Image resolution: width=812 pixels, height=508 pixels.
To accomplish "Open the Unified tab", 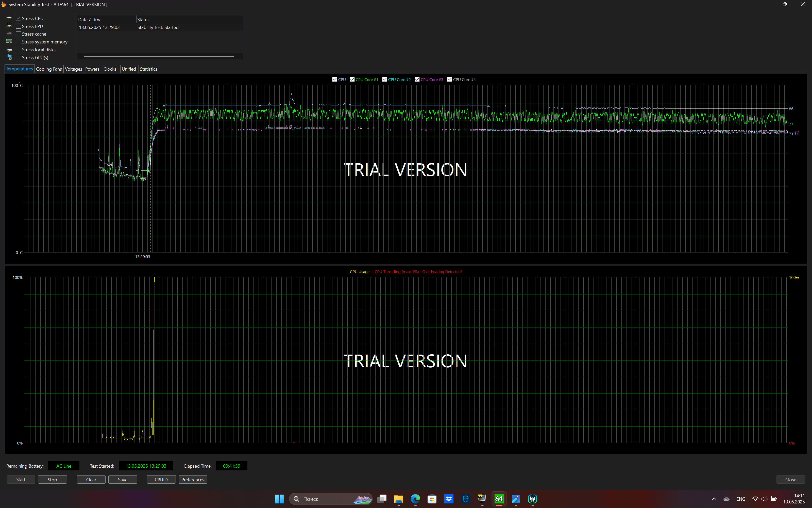I will coord(129,69).
